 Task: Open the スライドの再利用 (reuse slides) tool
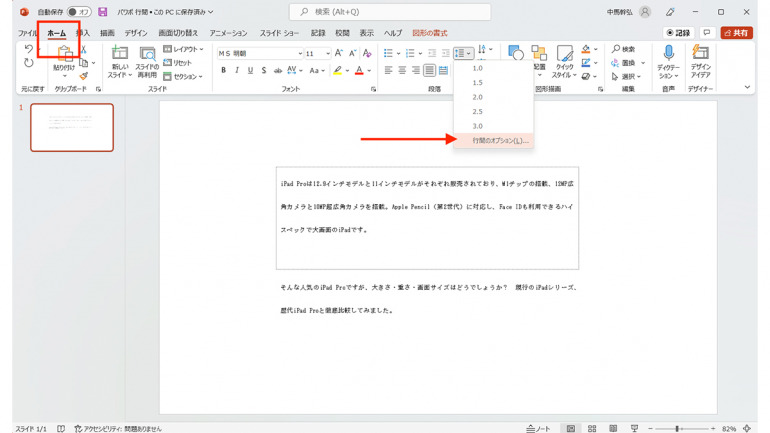click(x=147, y=62)
